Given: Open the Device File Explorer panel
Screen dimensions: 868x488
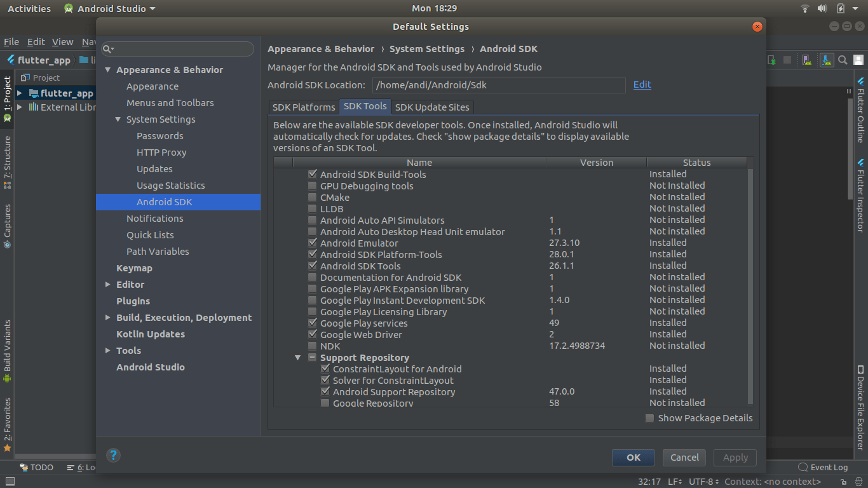Looking at the screenshot, I should pyautogui.click(x=861, y=408).
